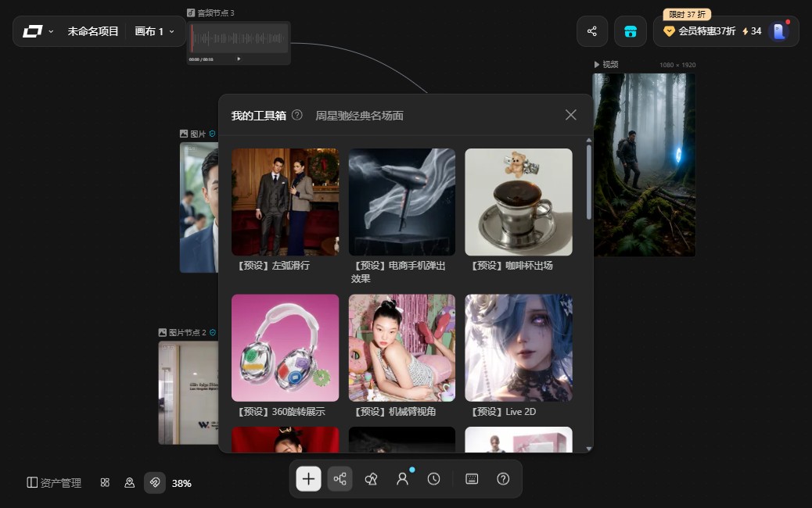Click the 【预设】左弧滑行 label
The image size is (812, 508).
(x=273, y=266)
